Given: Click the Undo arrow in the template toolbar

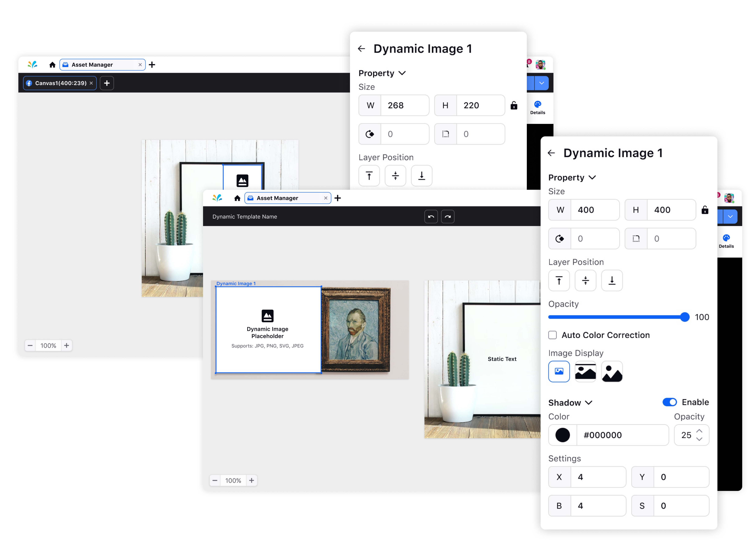Looking at the screenshot, I should [431, 216].
